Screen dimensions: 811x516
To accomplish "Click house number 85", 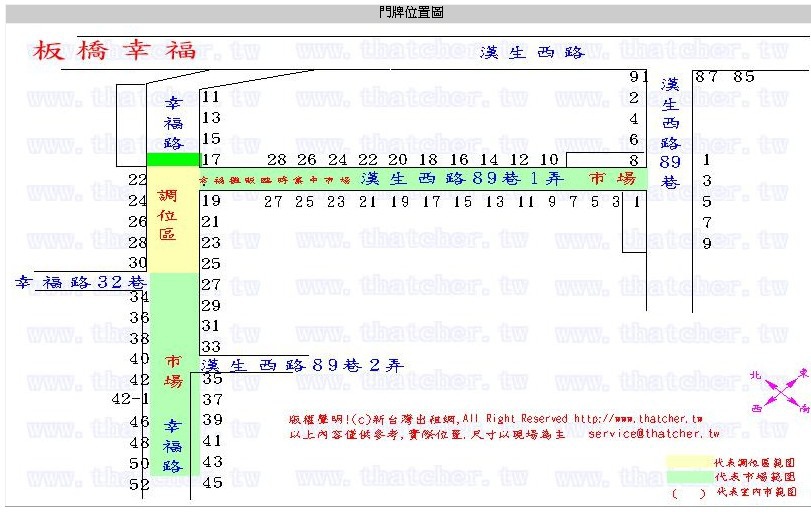I will (744, 77).
